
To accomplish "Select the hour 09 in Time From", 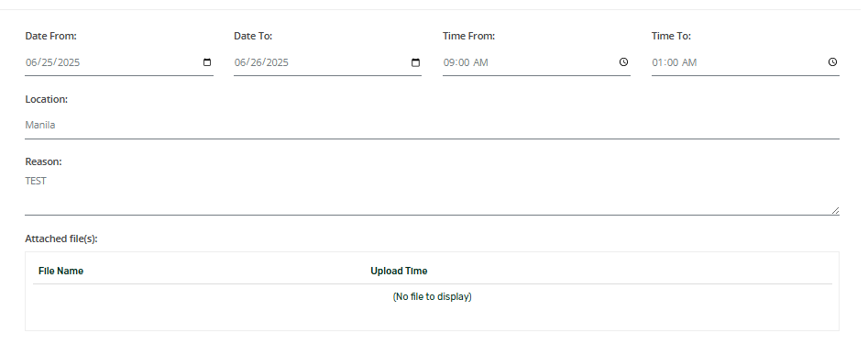I will tap(449, 62).
